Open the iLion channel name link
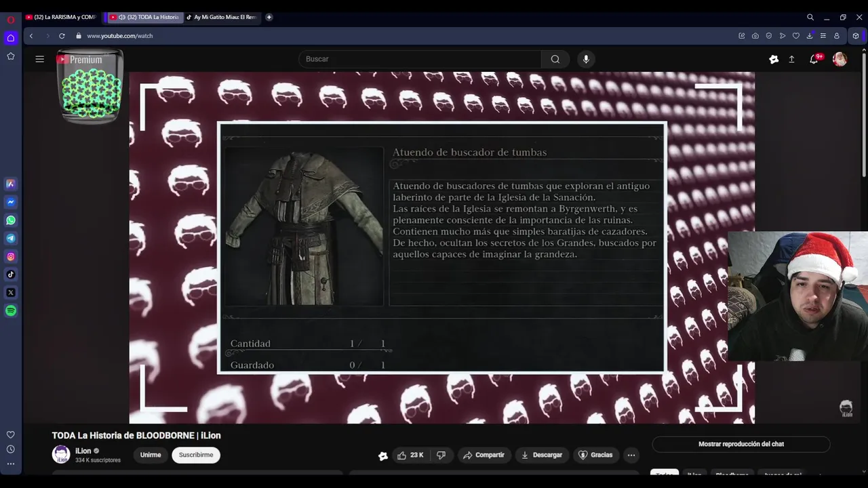The image size is (868, 488). coord(83,451)
